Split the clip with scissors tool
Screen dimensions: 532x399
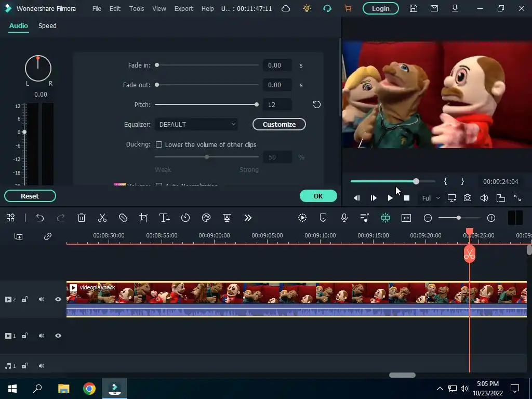(102, 218)
